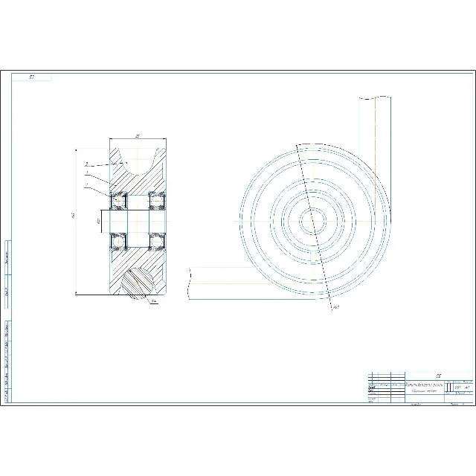Click the rope diameter callout below the section view
This screenshot has width=476, height=476.
[154, 301]
